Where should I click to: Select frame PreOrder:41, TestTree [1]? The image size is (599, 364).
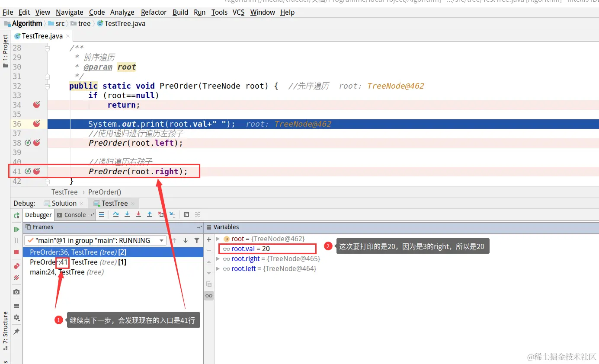pos(113,262)
